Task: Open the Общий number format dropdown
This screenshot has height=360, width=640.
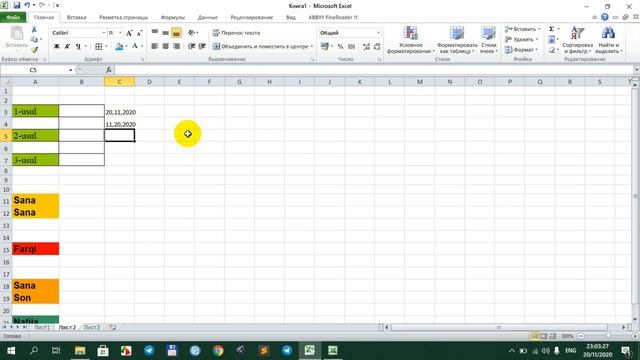Action: point(378,33)
